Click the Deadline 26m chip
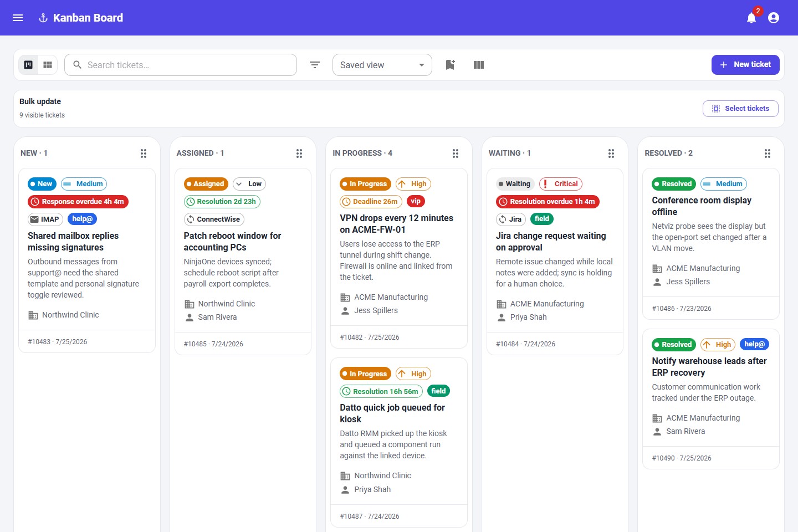The height and width of the screenshot is (532, 798). pos(371,202)
